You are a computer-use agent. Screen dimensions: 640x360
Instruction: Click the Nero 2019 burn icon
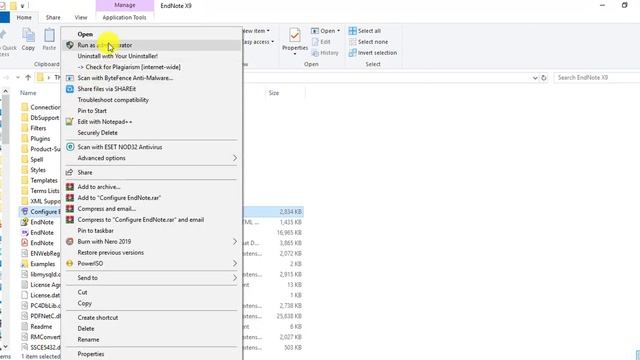tap(70, 242)
